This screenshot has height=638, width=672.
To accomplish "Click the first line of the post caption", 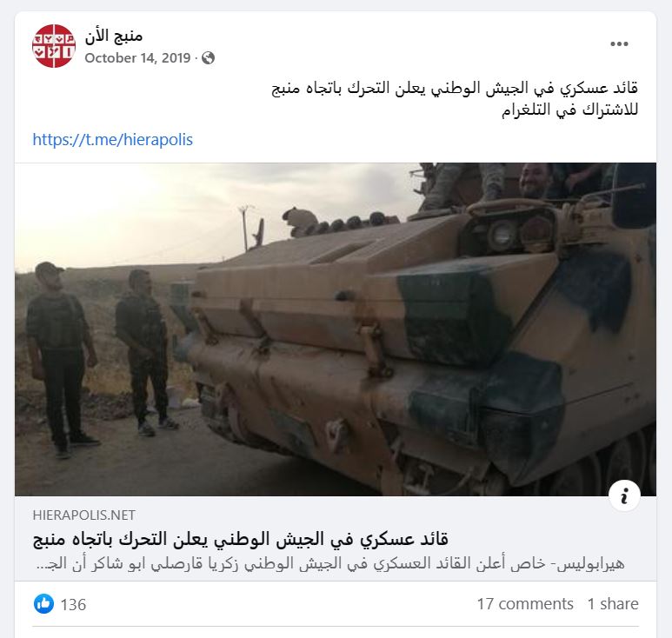I will point(455,89).
